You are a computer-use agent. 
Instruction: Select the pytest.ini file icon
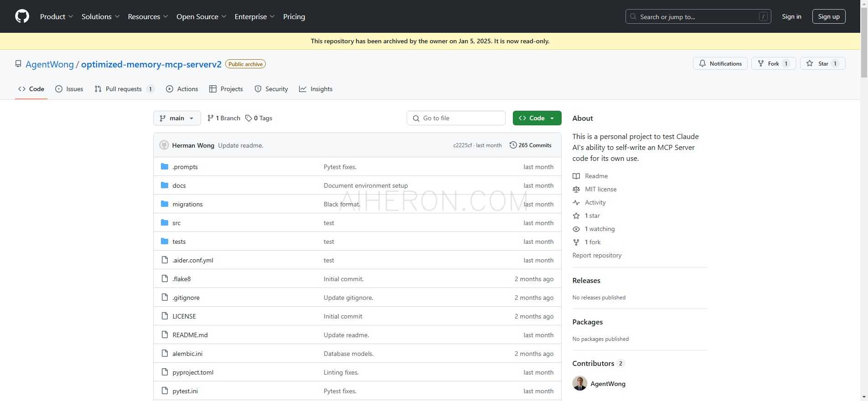click(x=165, y=391)
